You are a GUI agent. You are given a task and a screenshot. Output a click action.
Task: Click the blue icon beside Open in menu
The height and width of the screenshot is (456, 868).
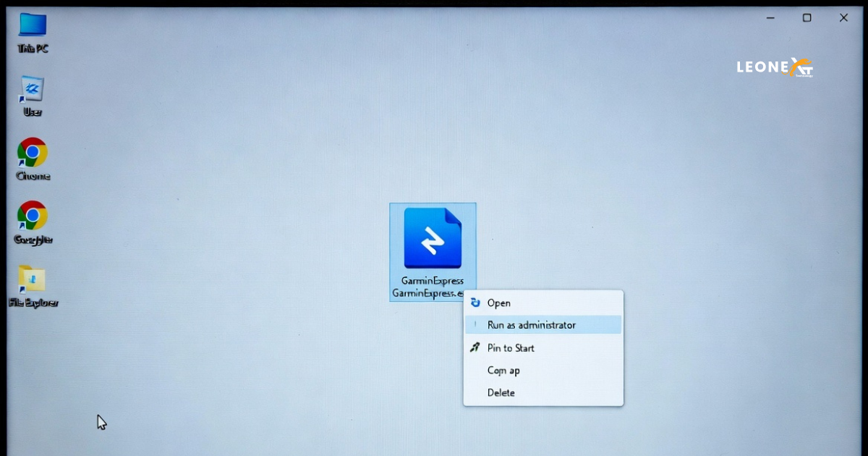(x=475, y=303)
